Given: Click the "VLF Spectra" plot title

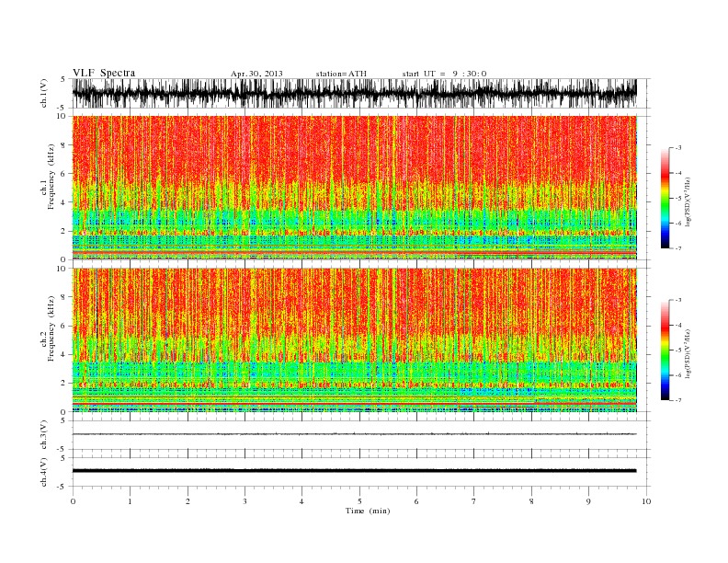Looking at the screenshot, I should (104, 73).
